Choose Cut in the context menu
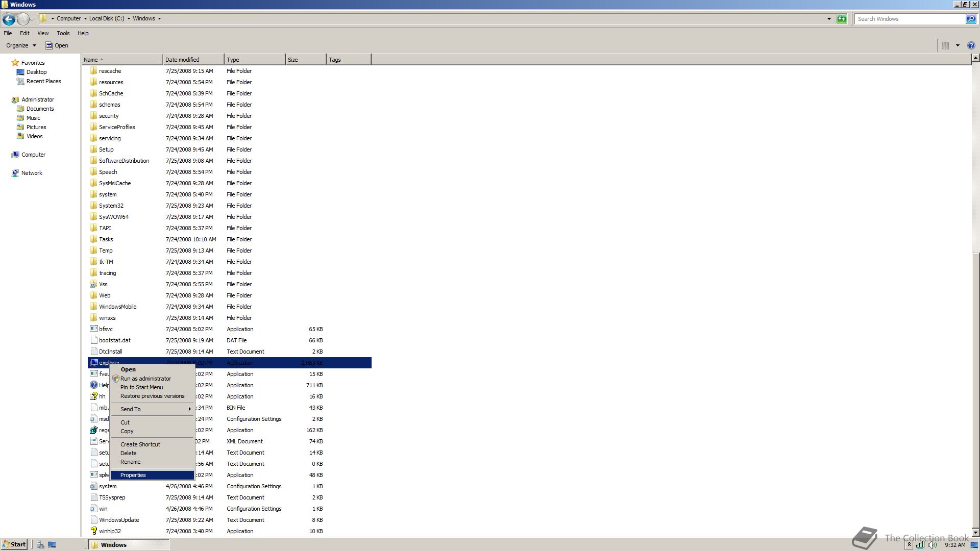The width and height of the screenshot is (980, 551). [x=153, y=422]
